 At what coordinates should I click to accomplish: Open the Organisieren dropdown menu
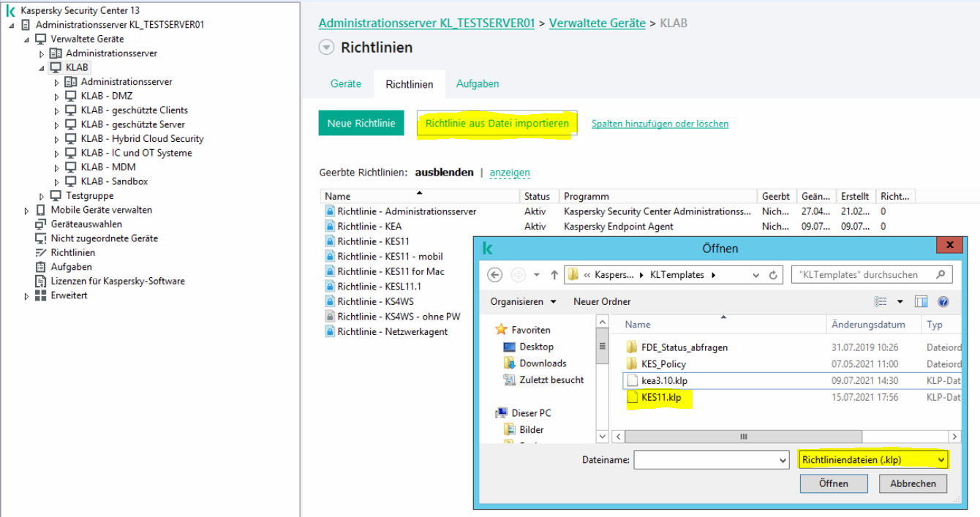click(523, 301)
